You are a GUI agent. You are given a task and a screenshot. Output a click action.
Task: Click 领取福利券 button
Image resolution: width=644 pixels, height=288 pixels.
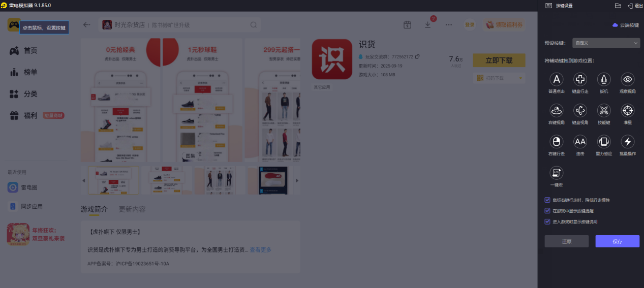tap(504, 25)
